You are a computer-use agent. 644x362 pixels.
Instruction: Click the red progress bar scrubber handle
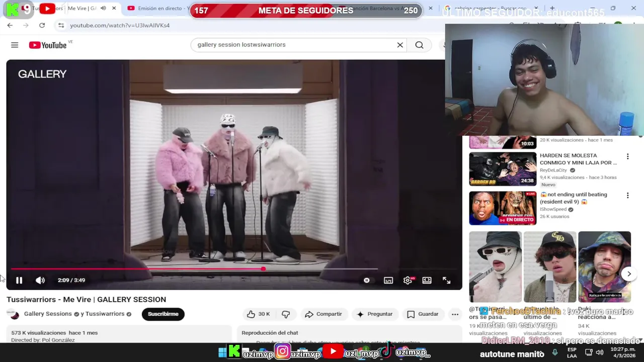click(263, 269)
